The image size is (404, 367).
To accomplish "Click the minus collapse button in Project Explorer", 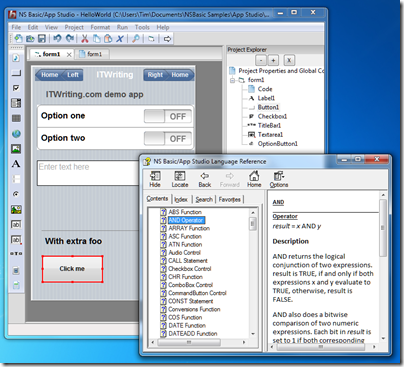I will pyautogui.click(x=261, y=60).
